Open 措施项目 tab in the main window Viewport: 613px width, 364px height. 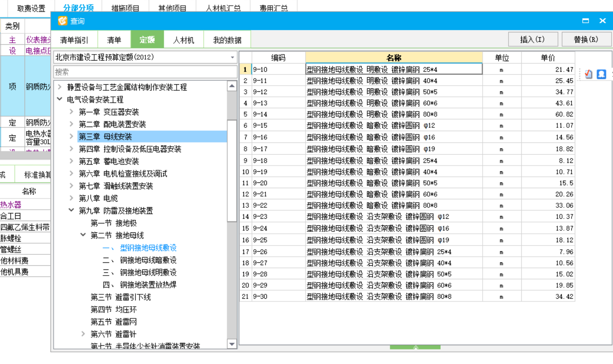pos(125,8)
